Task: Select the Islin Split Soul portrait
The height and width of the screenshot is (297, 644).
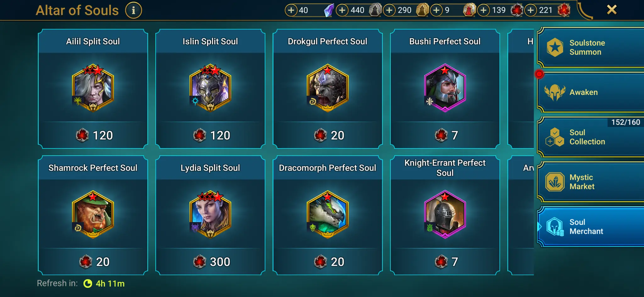Action: coord(210,88)
